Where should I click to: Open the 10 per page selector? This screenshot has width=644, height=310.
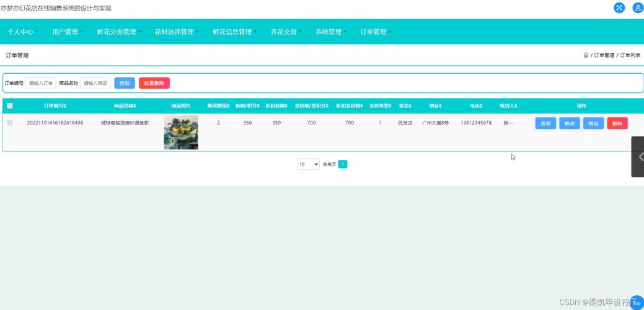(x=309, y=164)
